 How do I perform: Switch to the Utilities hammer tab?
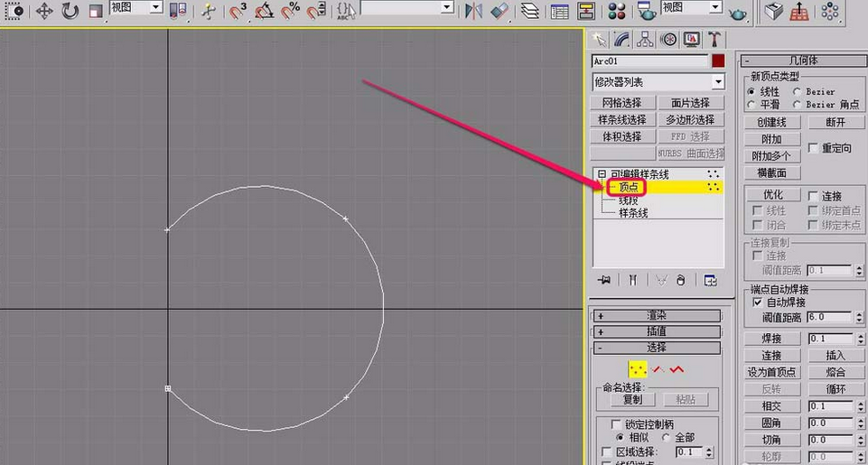coord(714,39)
